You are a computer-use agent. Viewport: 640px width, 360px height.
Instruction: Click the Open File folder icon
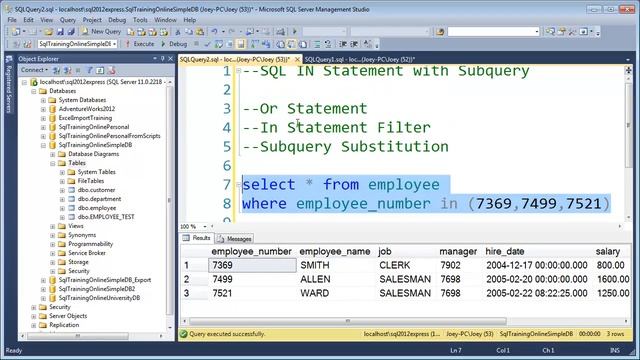49,32
